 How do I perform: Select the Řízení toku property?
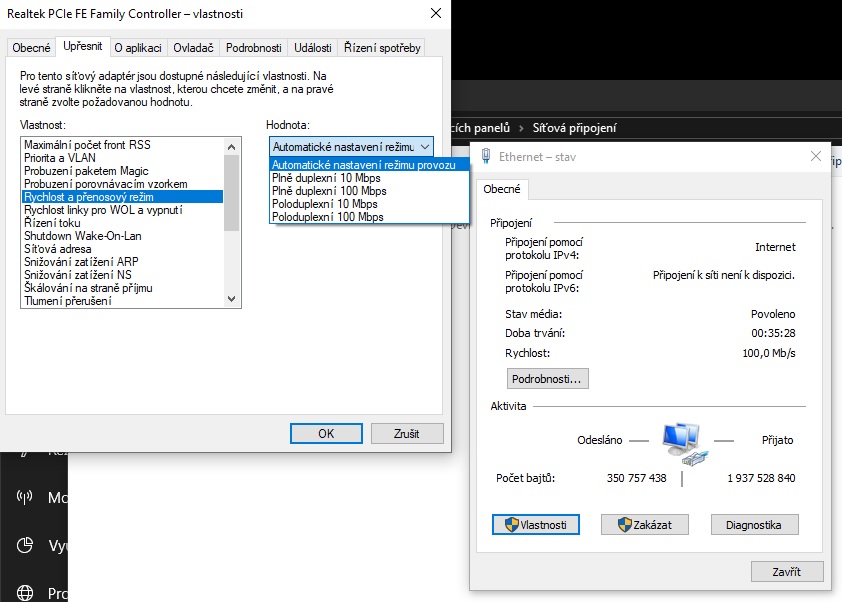coord(122,223)
